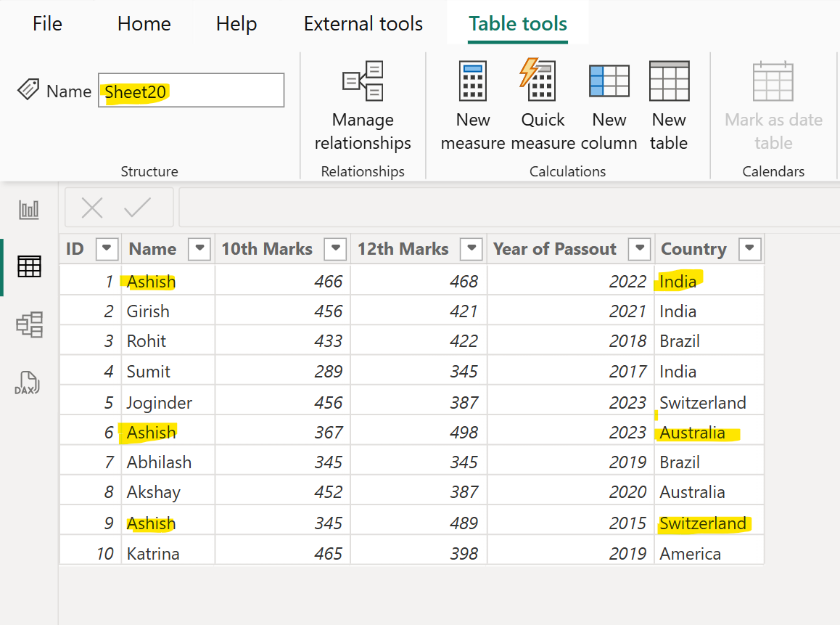Switch to the Table tools tab
This screenshot has width=840, height=625.
click(x=517, y=23)
